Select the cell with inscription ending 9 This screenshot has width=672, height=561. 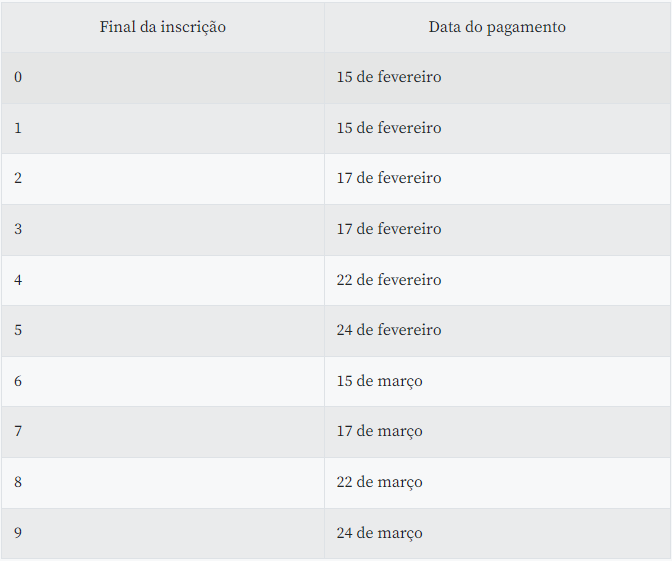click(163, 533)
